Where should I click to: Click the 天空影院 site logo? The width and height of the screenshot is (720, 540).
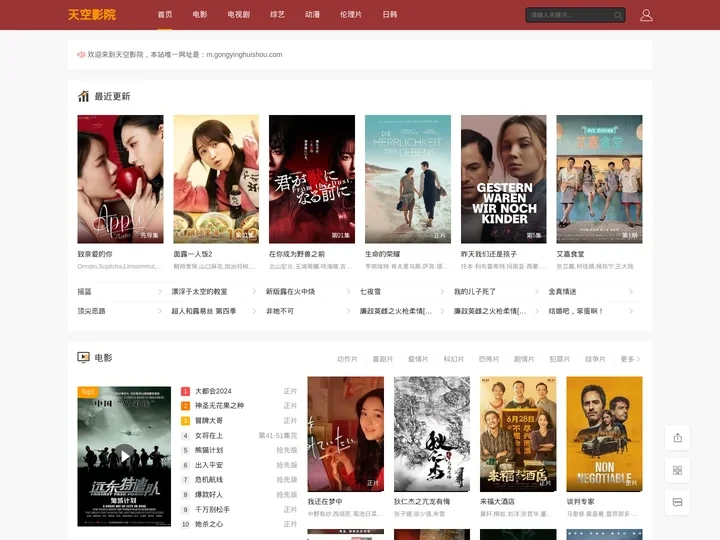92,15
